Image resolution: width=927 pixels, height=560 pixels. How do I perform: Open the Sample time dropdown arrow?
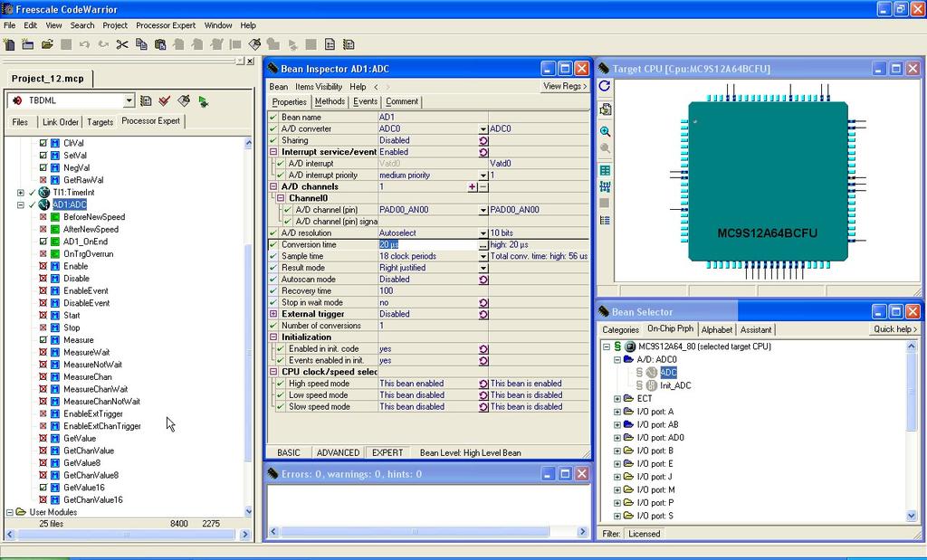coord(483,256)
